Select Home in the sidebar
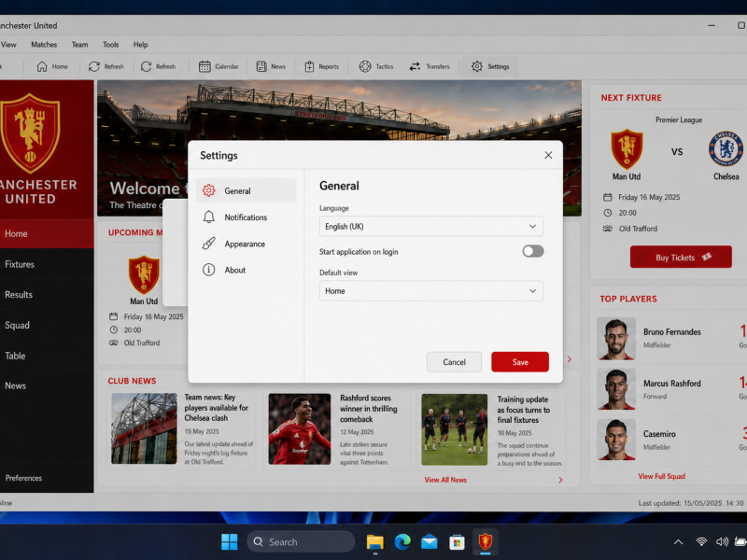This screenshot has height=560, width=747. click(x=47, y=234)
